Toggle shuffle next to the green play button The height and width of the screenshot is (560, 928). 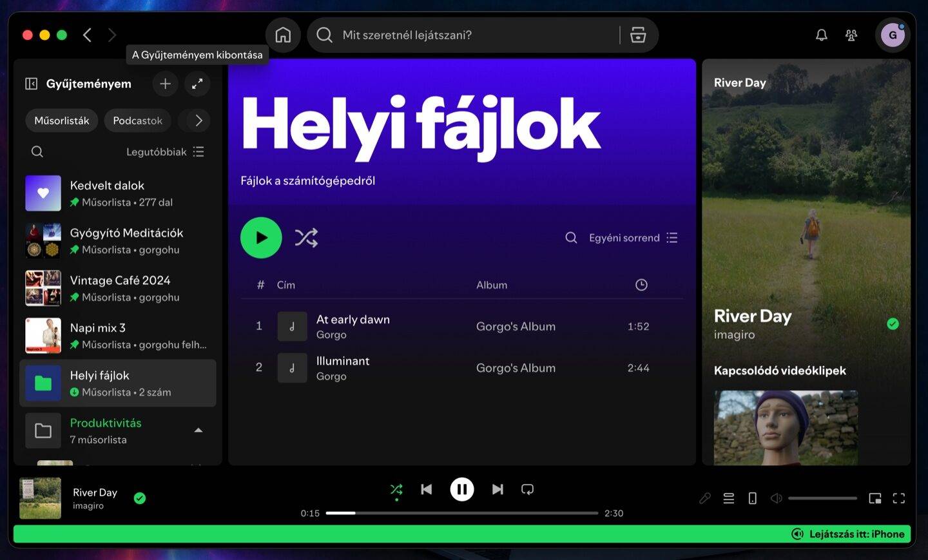(306, 238)
